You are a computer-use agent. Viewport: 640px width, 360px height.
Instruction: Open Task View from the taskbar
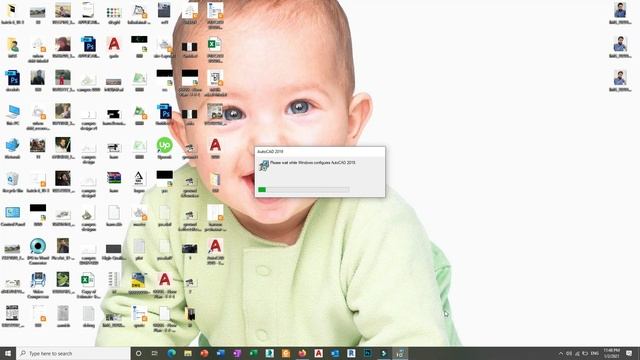(155, 353)
